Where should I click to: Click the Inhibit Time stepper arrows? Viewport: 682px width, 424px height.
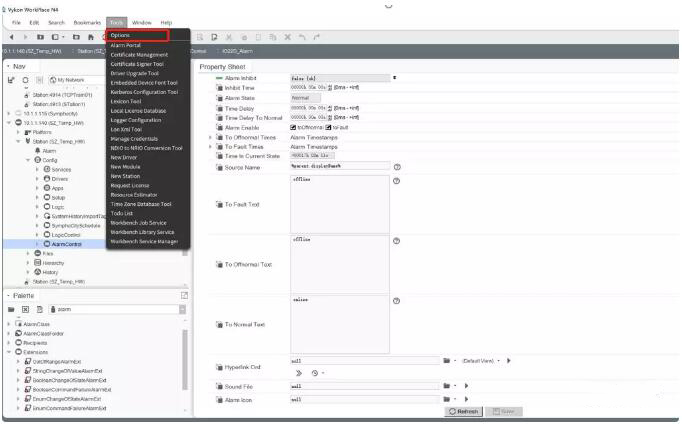[330, 87]
